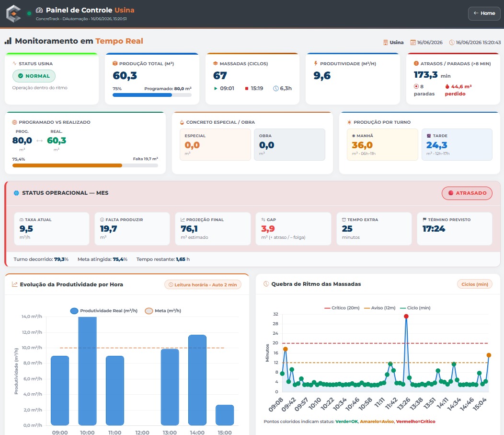Click the clock icon beside 16/06/2026 15:20:43
Image resolution: width=504 pixels, height=435 pixels.
[x=452, y=43]
